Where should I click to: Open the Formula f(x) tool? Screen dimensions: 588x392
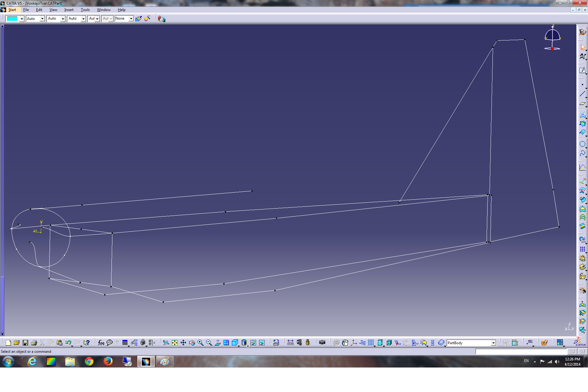(101, 343)
